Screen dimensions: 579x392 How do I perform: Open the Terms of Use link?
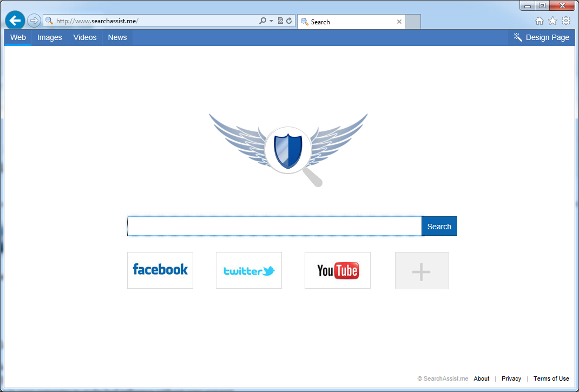[x=551, y=378]
